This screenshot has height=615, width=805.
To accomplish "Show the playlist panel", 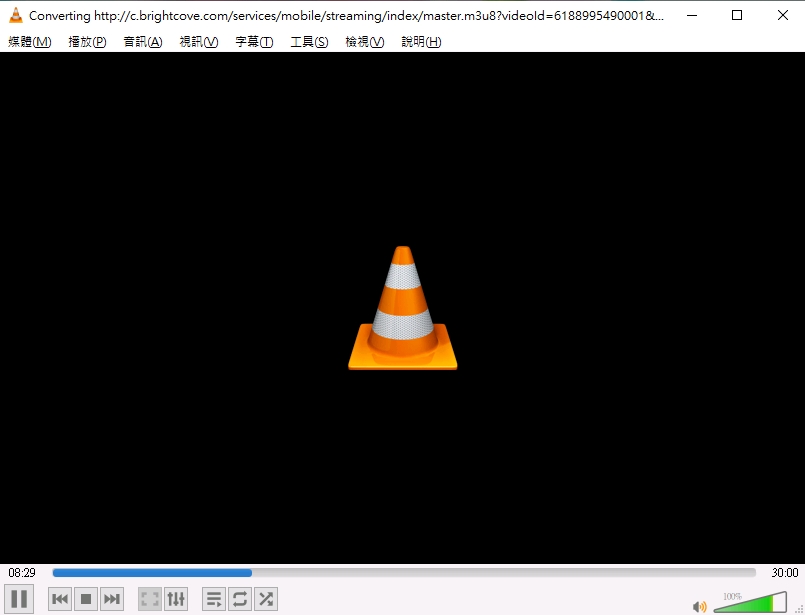I will tap(214, 599).
